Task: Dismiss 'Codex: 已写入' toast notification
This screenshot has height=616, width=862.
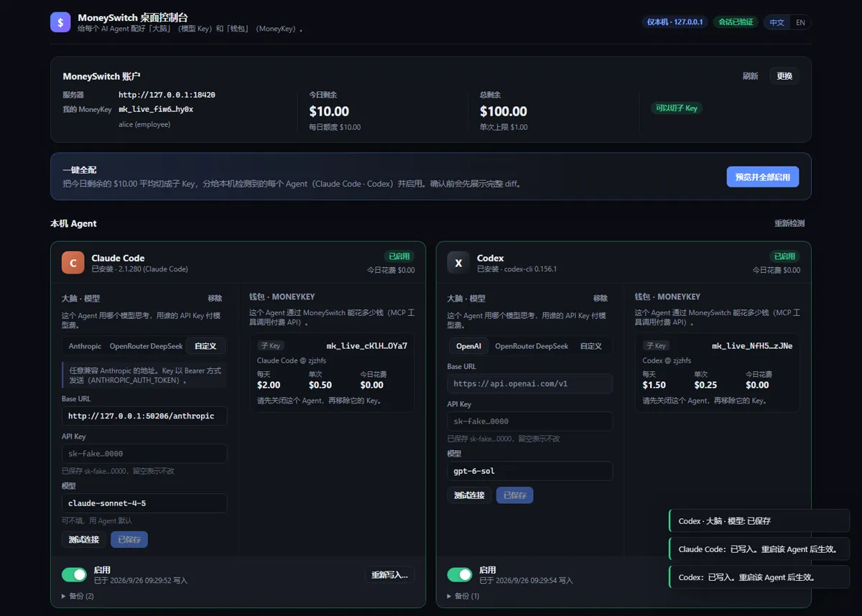Action: click(759, 577)
